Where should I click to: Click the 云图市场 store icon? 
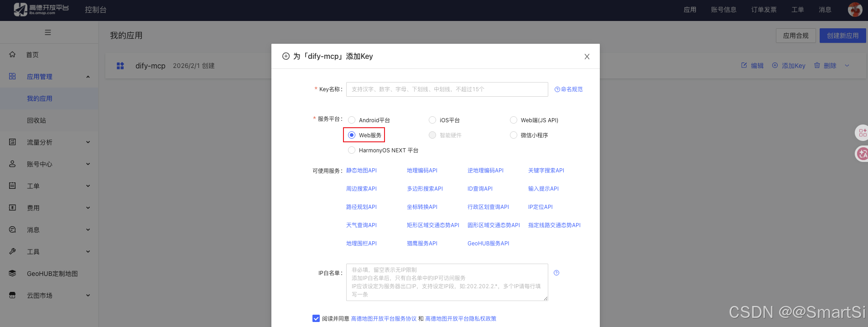[x=12, y=295]
